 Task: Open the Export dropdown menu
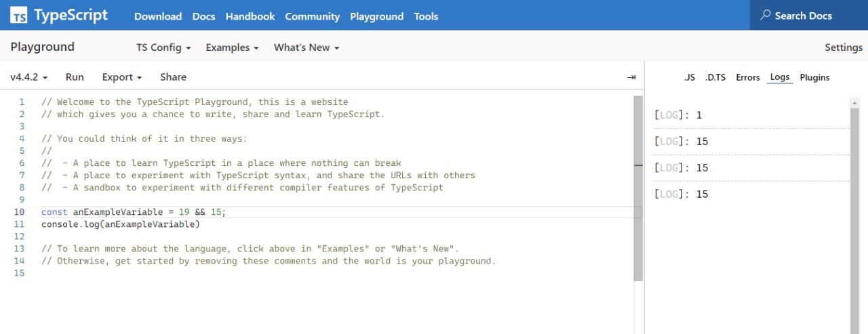(122, 77)
